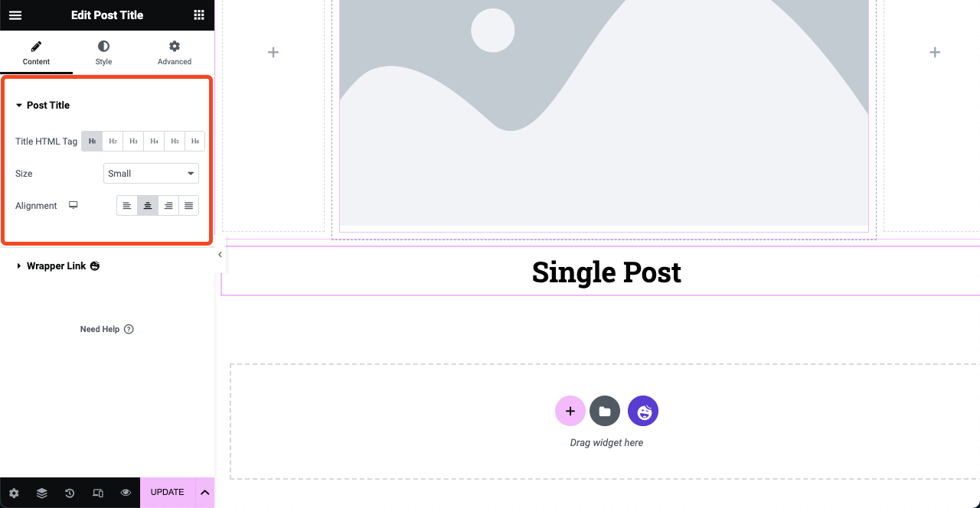Set alignment to left
Viewport: 980px width, 508px height.
coord(127,206)
